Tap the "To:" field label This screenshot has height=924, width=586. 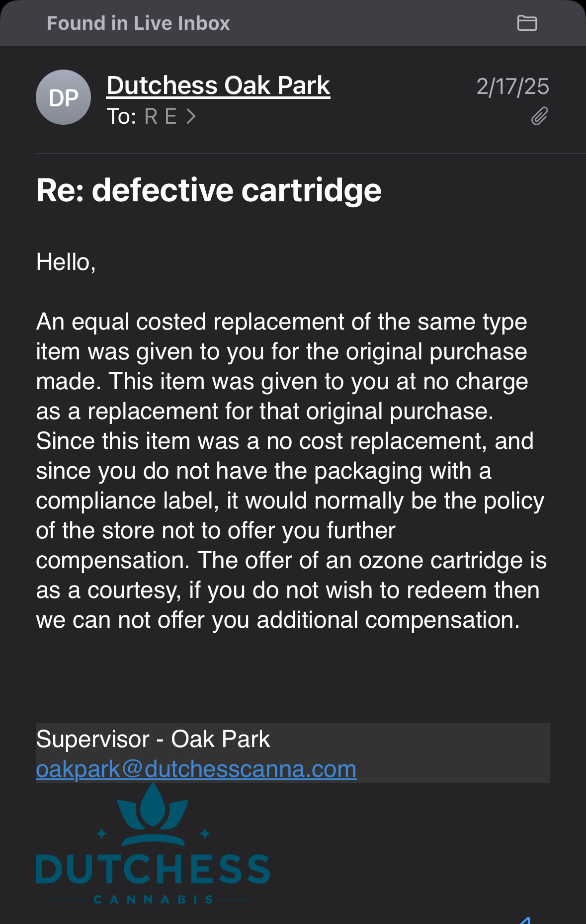click(121, 116)
